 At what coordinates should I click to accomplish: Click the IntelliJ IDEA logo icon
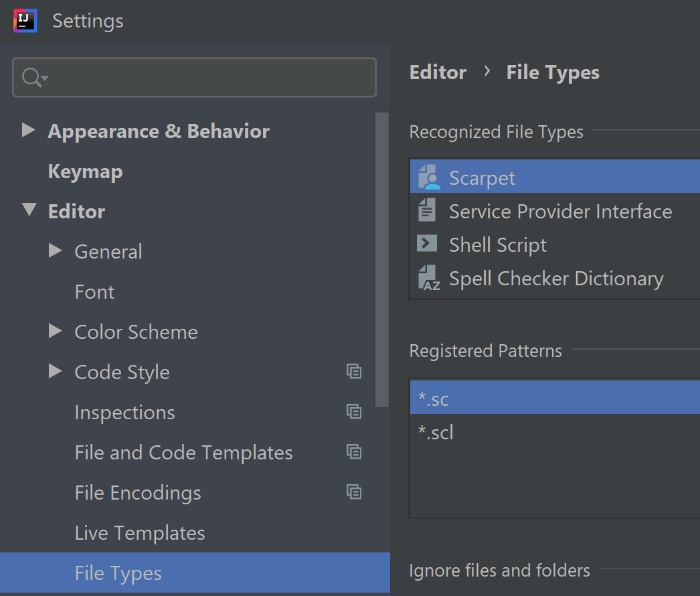[25, 21]
